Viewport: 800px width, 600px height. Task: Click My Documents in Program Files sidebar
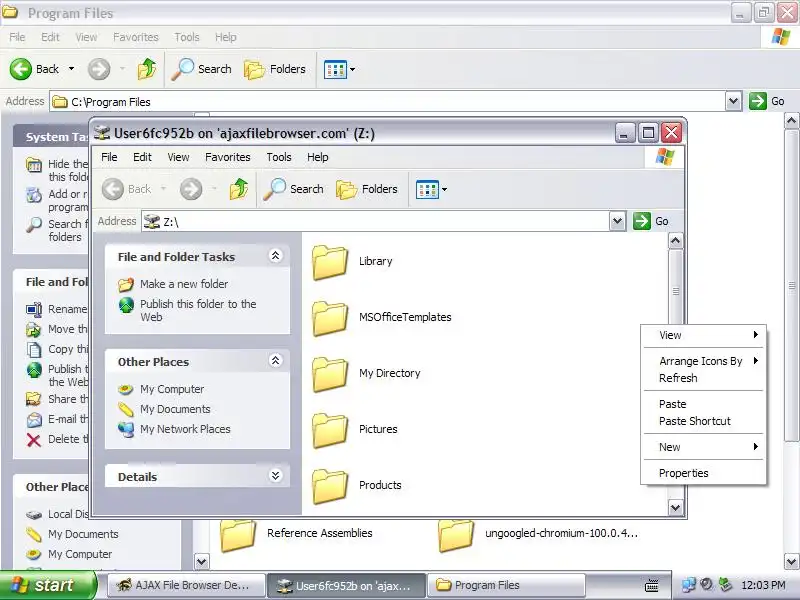click(83, 534)
